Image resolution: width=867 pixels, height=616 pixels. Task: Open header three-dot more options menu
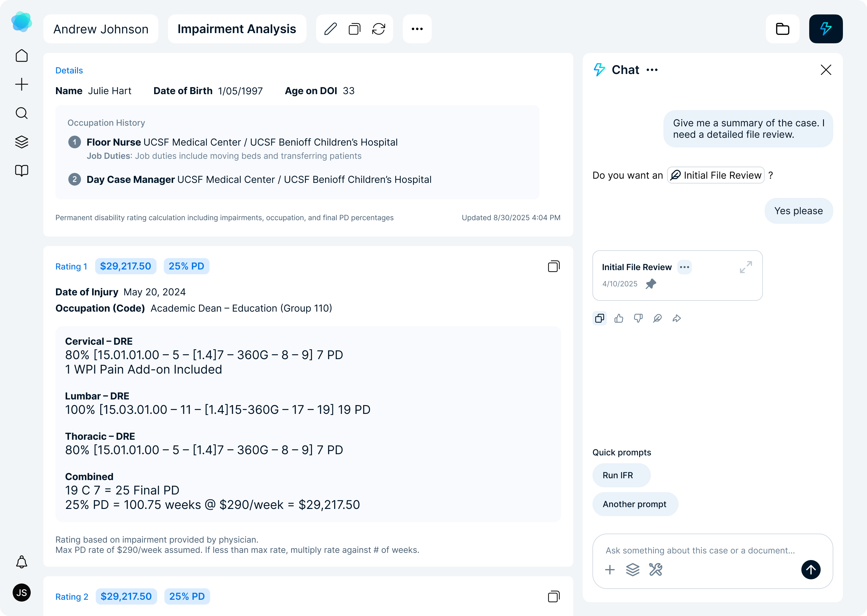coord(417,29)
